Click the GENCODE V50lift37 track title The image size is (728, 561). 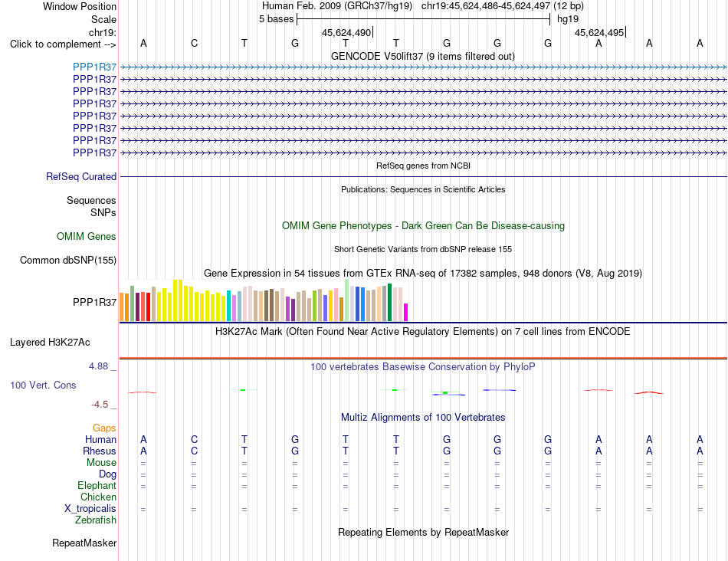[x=423, y=56]
